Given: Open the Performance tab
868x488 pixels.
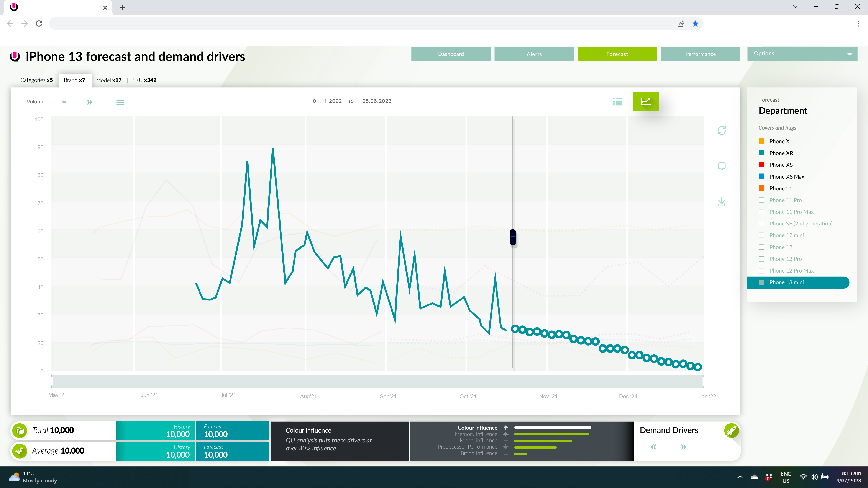Looking at the screenshot, I should (700, 54).
